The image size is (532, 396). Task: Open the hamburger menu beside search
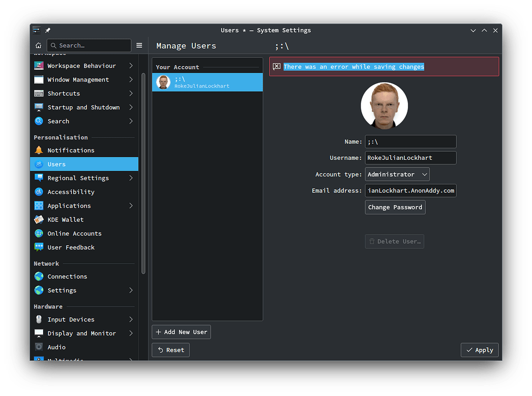point(139,46)
